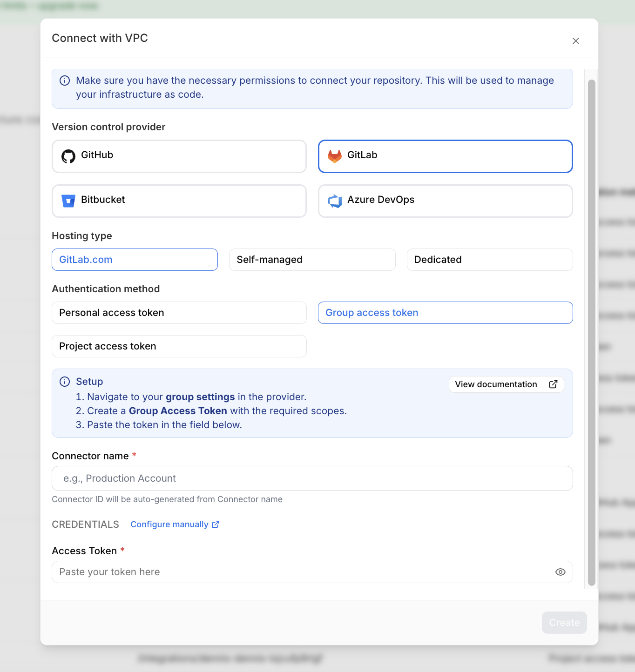Click step 3 'Paste the token' text
Image resolution: width=635 pixels, height=672 pixels.
(x=159, y=425)
